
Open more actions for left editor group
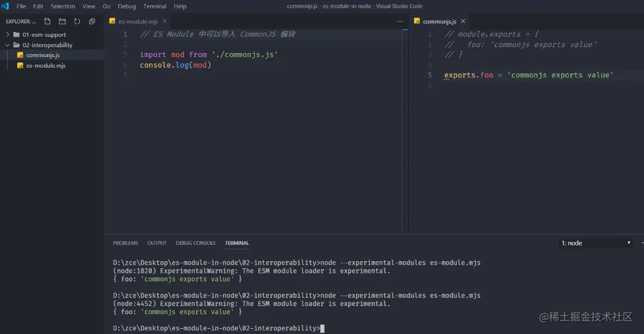[400, 22]
